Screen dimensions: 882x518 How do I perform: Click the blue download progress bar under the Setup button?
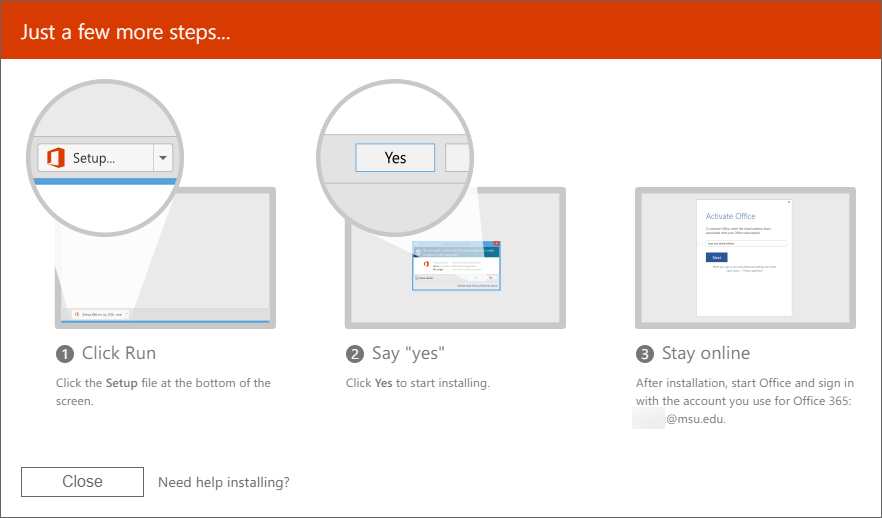click(x=105, y=181)
